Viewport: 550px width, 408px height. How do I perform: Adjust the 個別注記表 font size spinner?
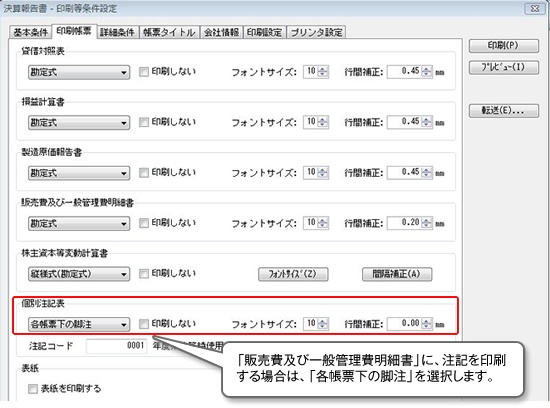(323, 324)
